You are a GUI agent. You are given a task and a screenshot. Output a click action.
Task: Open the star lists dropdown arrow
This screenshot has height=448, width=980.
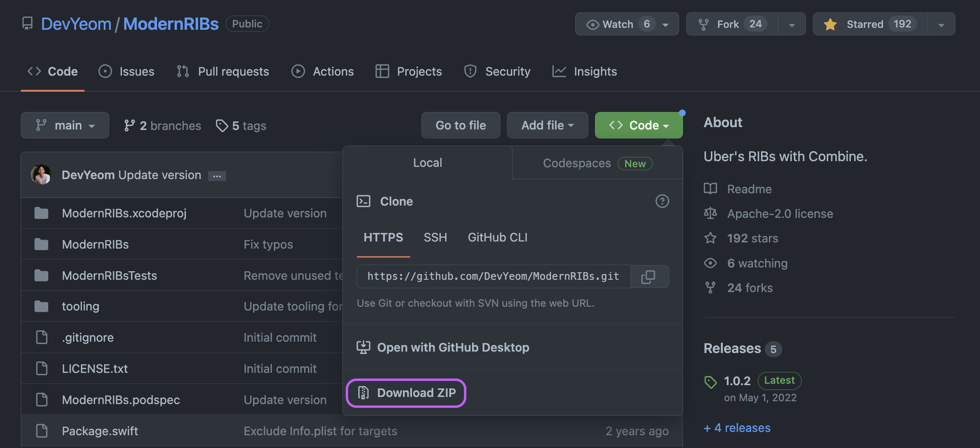click(x=941, y=25)
